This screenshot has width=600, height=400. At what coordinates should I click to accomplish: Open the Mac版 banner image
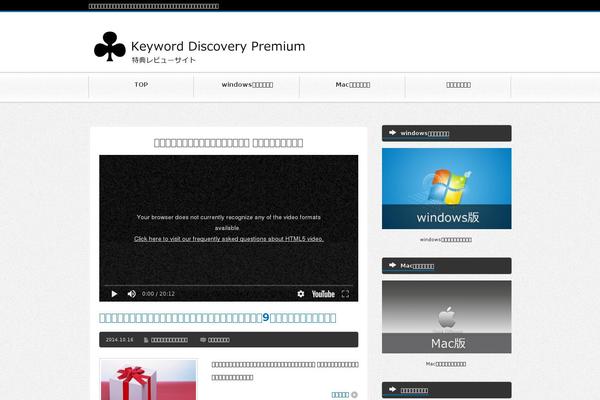pos(447,317)
